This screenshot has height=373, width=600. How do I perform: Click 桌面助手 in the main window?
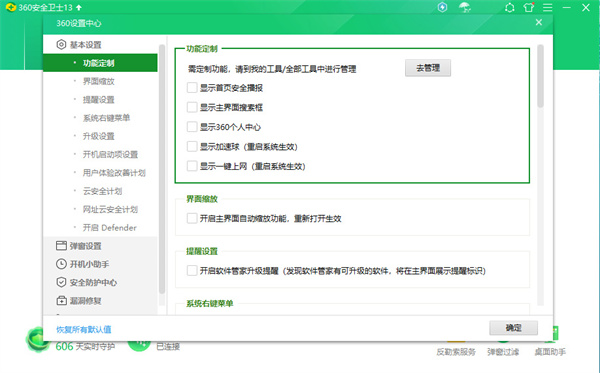tap(550, 352)
